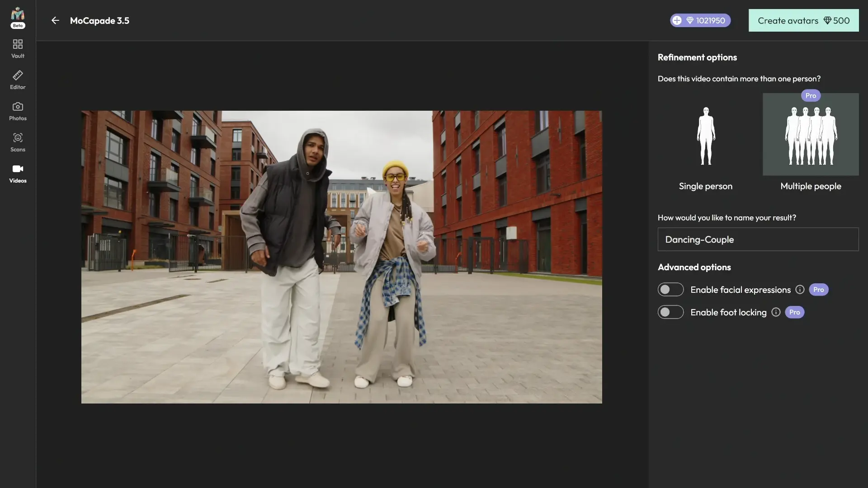The width and height of the screenshot is (868, 488).
Task: Enable facial expressions toggle
Action: (670, 290)
